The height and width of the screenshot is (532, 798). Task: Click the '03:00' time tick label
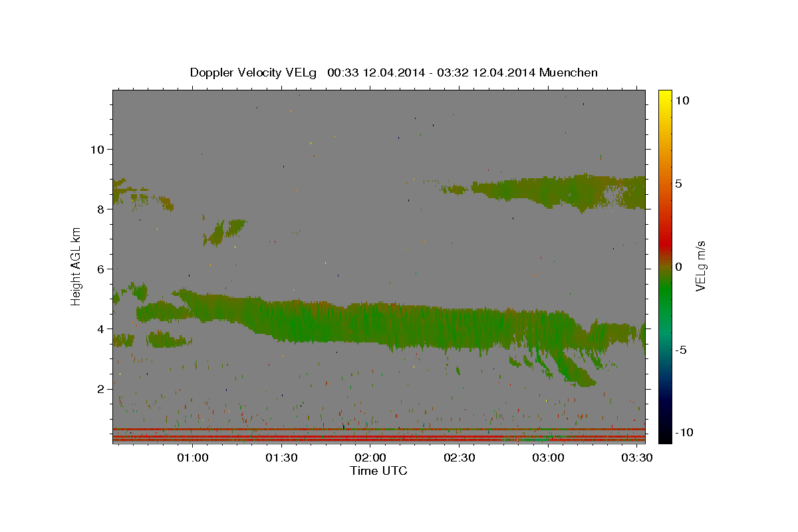click(548, 458)
